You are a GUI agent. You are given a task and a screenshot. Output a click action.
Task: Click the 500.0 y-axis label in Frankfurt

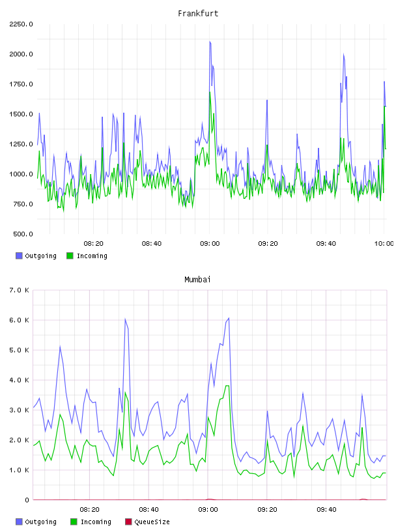coord(23,234)
